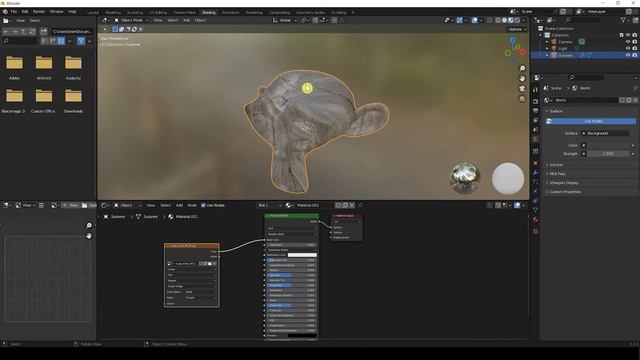Toggle X-ray in viewport header
This screenshot has height=360, width=640.
coord(489,20)
